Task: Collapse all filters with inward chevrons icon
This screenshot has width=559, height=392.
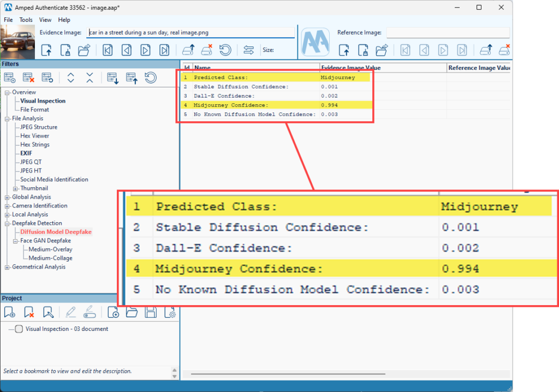Action: click(90, 78)
